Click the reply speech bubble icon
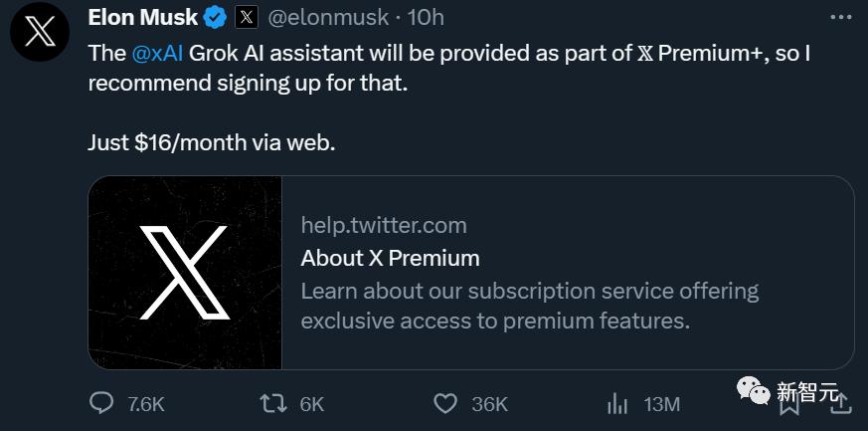The width and height of the screenshot is (868, 431). (x=101, y=402)
